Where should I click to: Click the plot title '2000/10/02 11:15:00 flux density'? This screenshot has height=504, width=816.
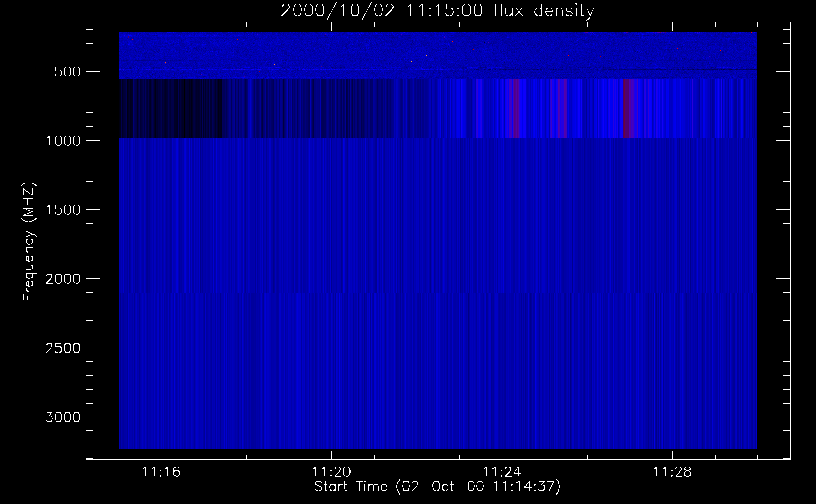[437, 11]
